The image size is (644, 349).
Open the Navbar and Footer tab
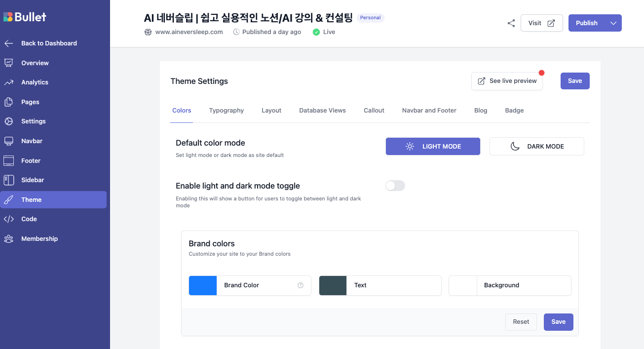tap(429, 111)
